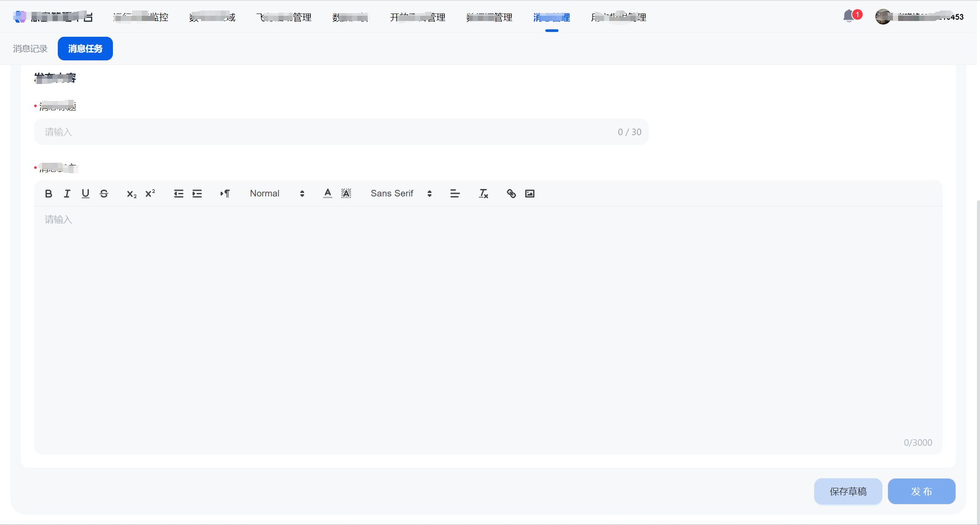
Task: Open text alignment dropdown
Action: pos(455,193)
